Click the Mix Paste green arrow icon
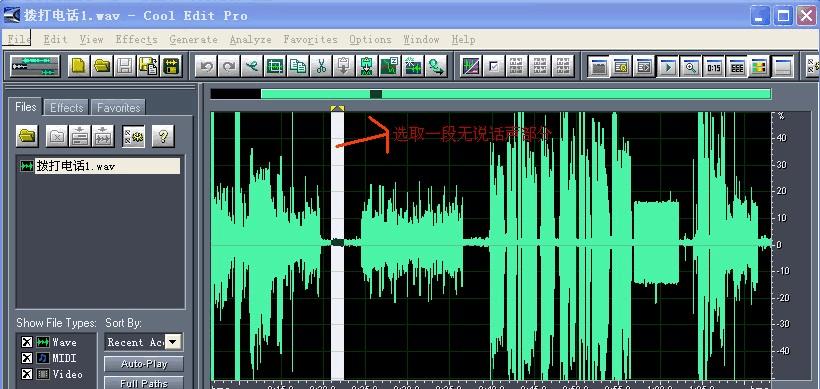The image size is (820, 389). tap(367, 66)
